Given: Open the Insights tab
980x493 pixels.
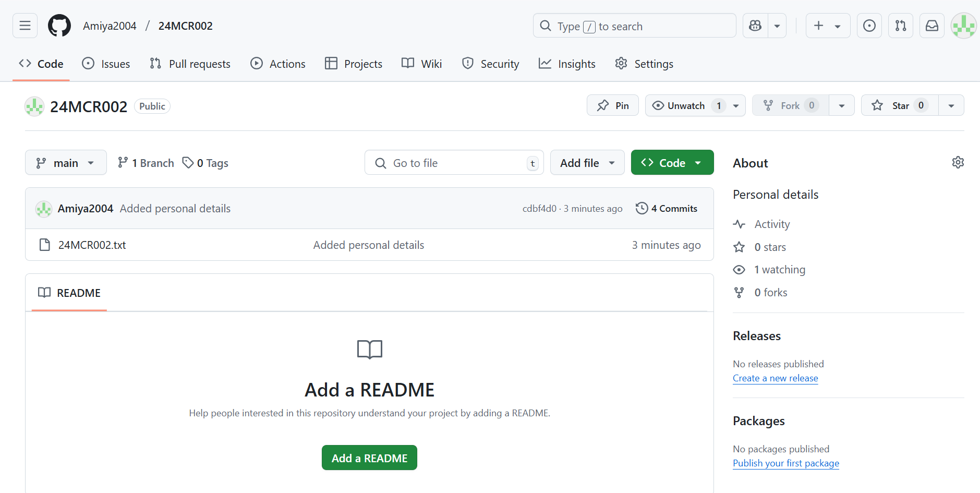Looking at the screenshot, I should [x=567, y=64].
